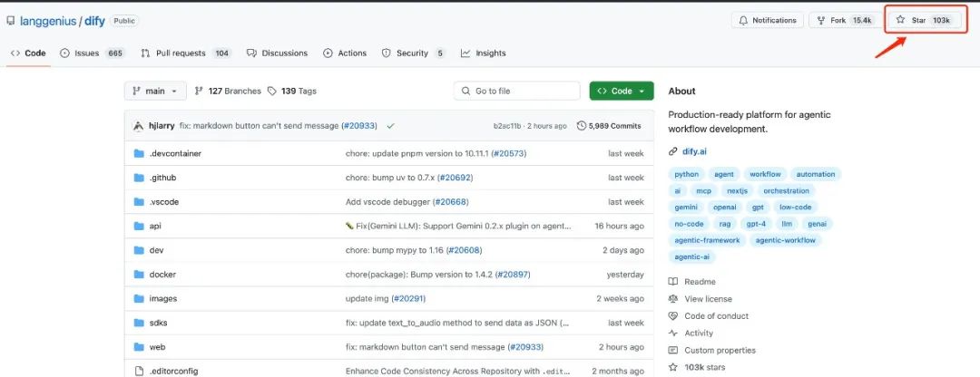Open commit hash b2ac11b
980x377 pixels.
click(507, 126)
